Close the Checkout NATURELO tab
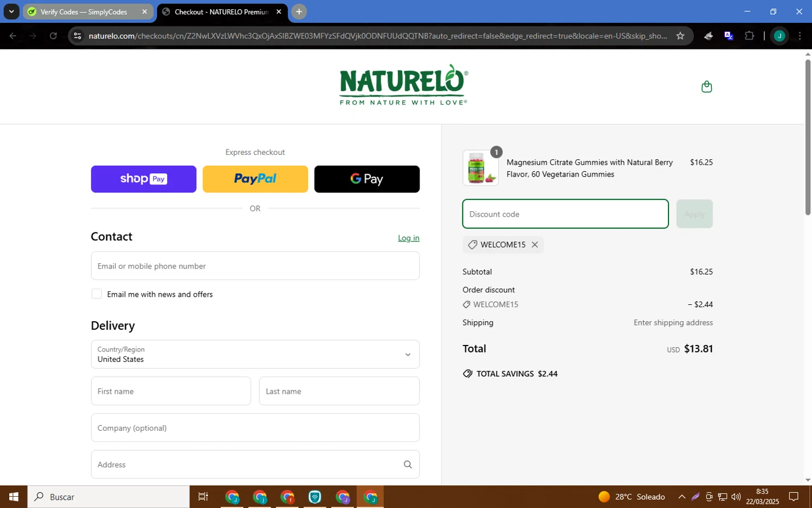The width and height of the screenshot is (812, 508). (x=279, y=11)
